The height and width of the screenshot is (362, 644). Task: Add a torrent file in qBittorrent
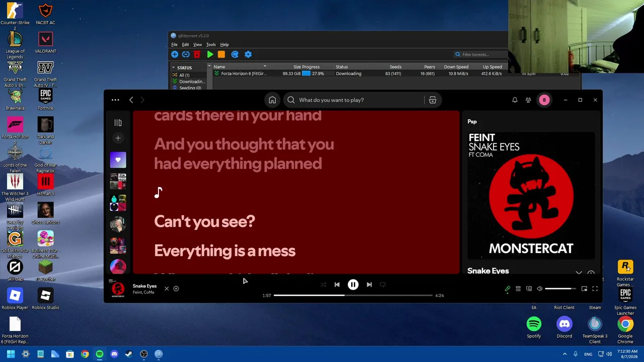coord(175,54)
